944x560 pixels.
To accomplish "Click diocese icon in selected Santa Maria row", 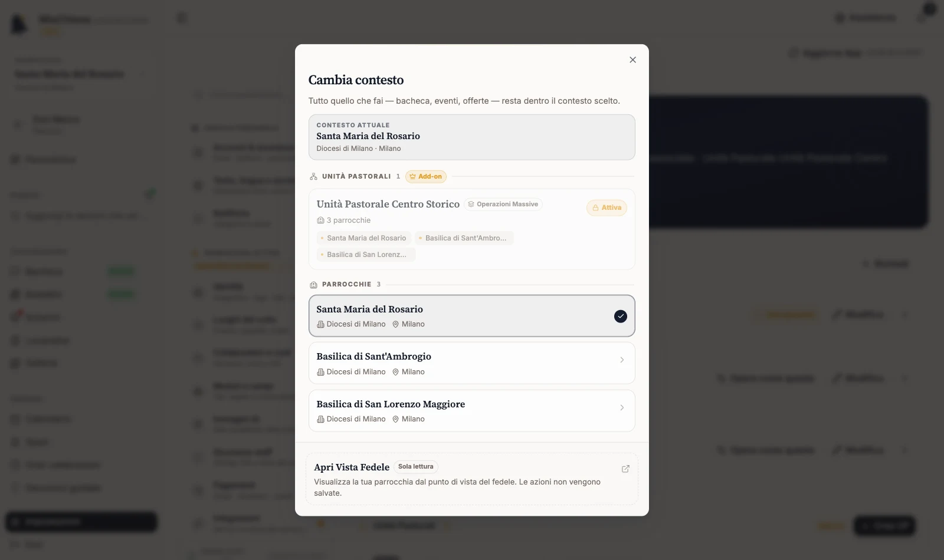I will 320,324.
